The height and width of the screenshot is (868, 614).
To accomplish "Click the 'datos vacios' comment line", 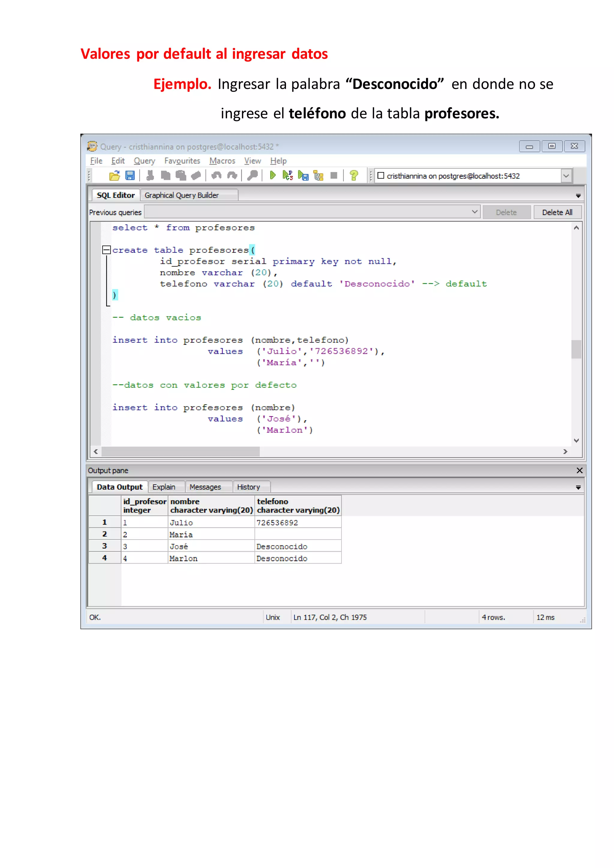I will pos(156,318).
